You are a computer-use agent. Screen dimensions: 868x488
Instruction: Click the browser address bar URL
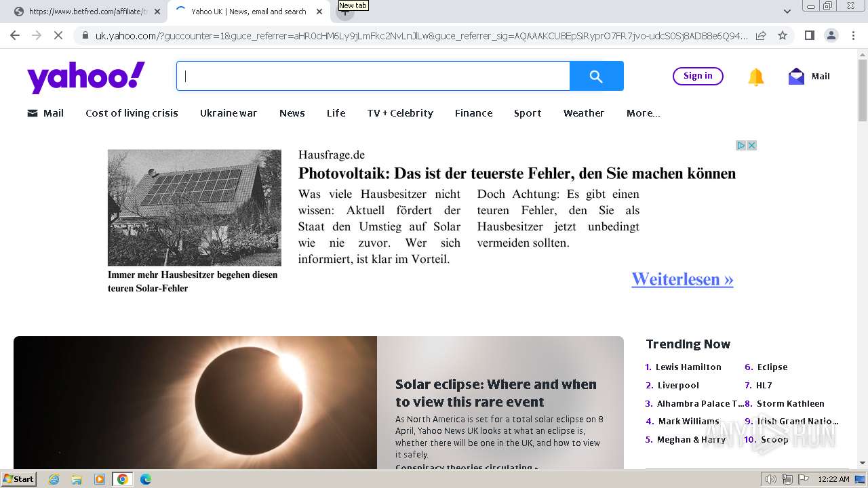421,36
